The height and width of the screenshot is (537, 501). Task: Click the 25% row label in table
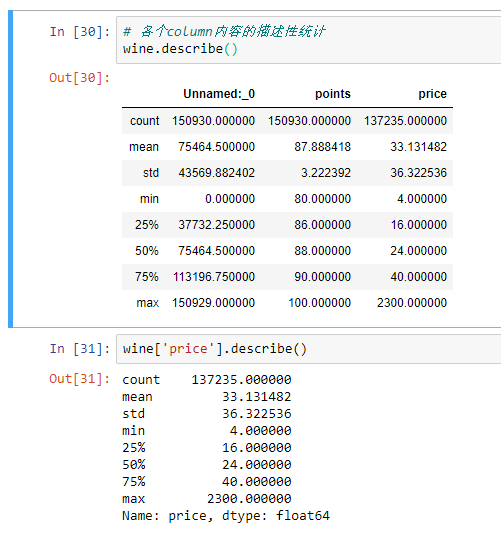click(147, 225)
